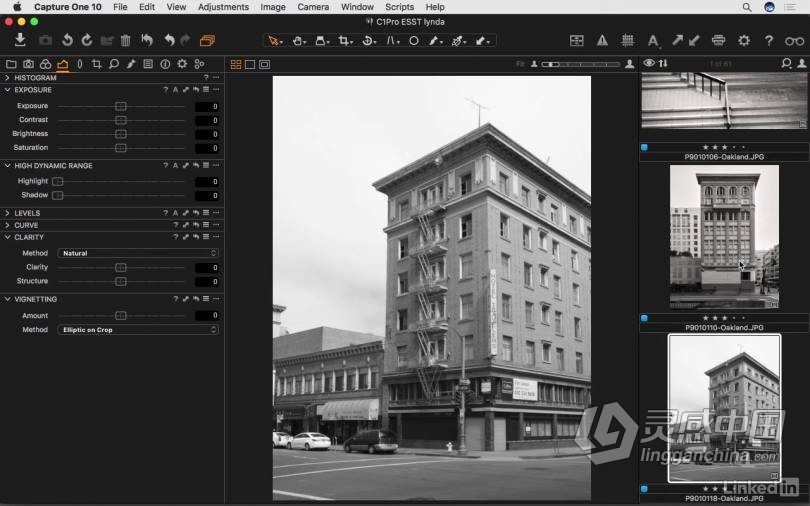Click the Print icon
The image size is (810, 506).
(718, 40)
